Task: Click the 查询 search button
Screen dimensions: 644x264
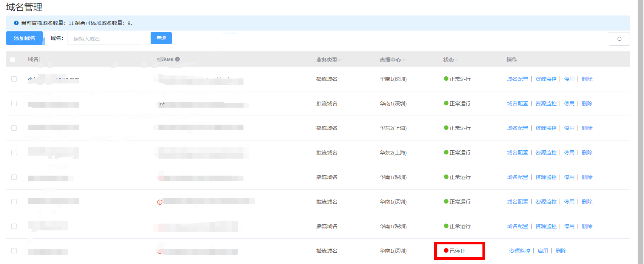Action: click(x=161, y=38)
